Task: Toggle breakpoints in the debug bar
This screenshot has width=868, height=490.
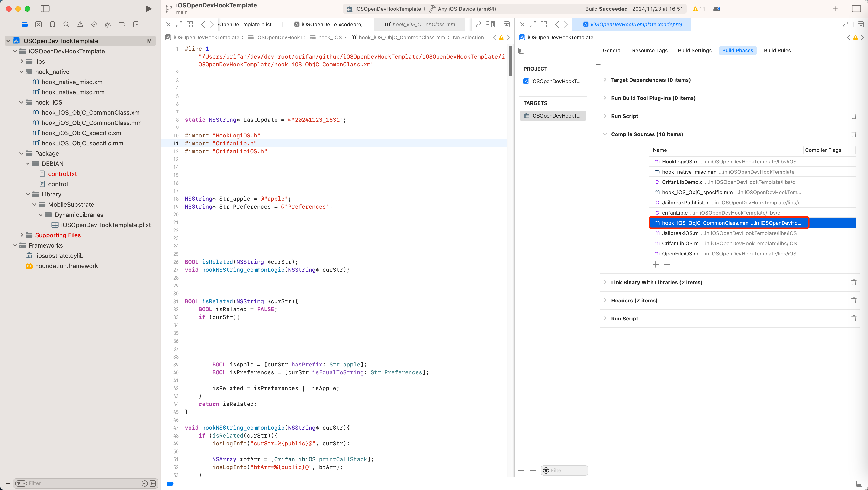Action: click(170, 483)
